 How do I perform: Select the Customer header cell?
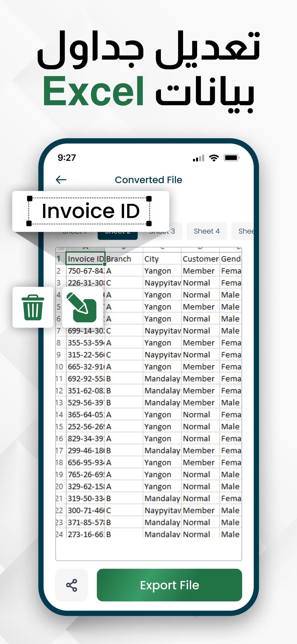[x=201, y=258]
